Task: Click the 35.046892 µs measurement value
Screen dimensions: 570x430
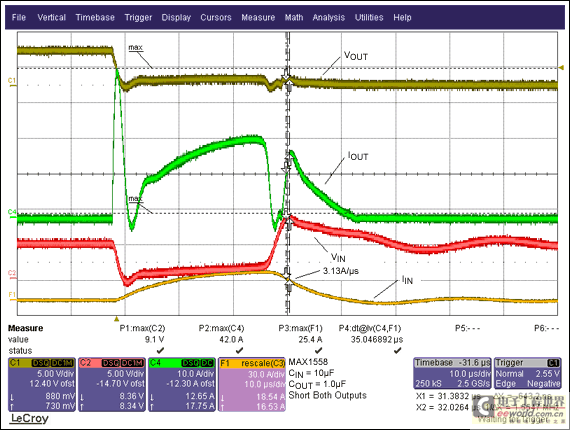Action: [377, 339]
